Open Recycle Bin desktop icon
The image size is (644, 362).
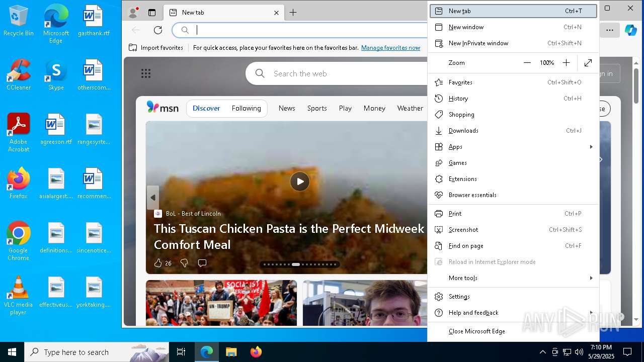(x=19, y=21)
